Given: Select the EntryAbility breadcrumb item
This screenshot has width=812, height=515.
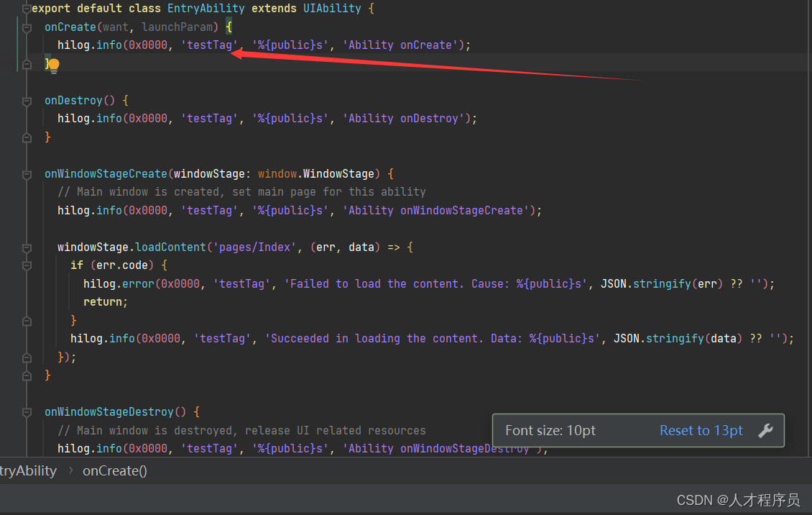Looking at the screenshot, I should (29, 471).
